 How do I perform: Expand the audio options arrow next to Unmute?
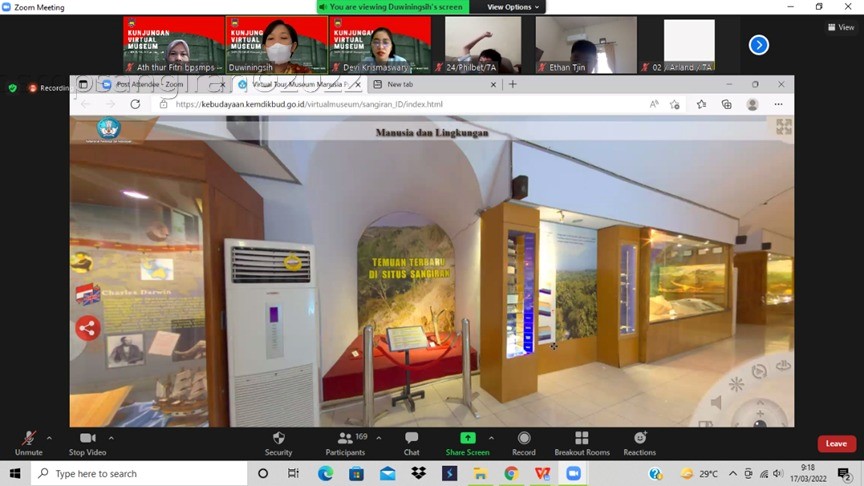pyautogui.click(x=49, y=438)
